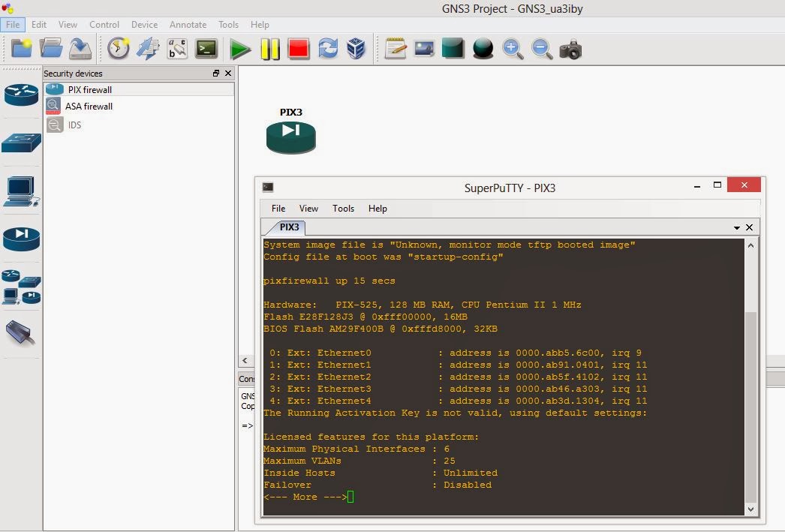Close the PIX3 tab in SuperPuTTY

[x=750, y=227]
